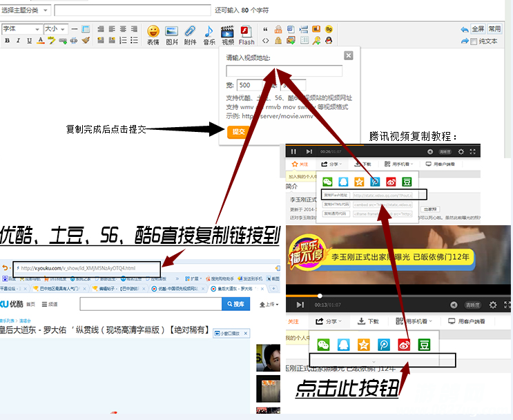This screenshot has width=513, height=420.
Task: Click the lower video player progress bar
Action: pos(387,296)
